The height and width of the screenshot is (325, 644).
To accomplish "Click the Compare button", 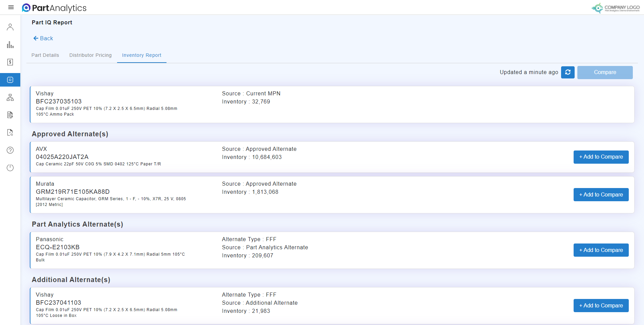I will click(605, 72).
